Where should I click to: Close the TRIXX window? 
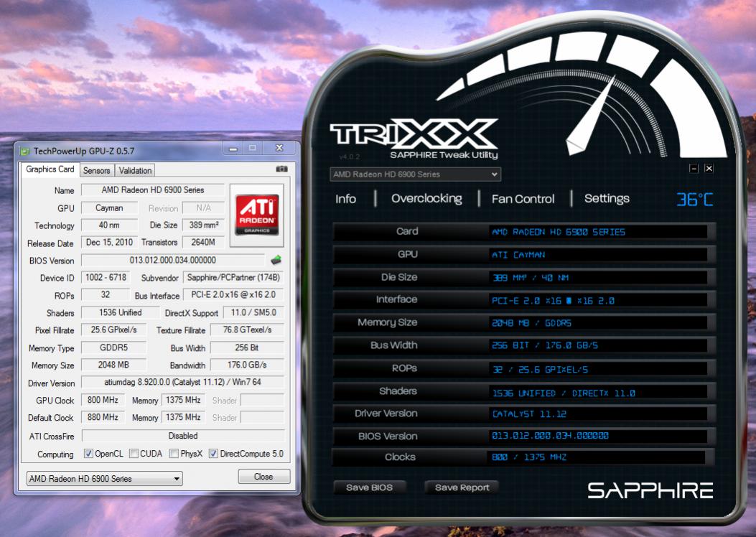(709, 169)
